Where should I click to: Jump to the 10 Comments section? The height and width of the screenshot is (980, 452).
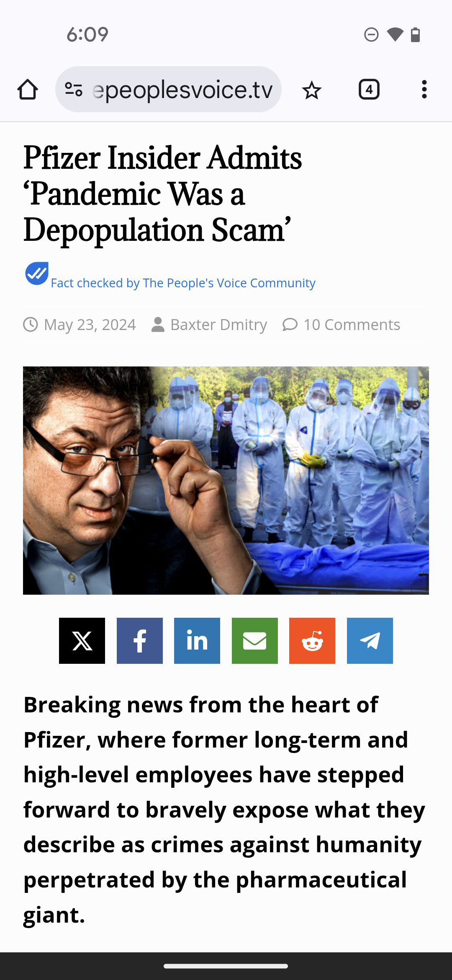pyautogui.click(x=352, y=325)
